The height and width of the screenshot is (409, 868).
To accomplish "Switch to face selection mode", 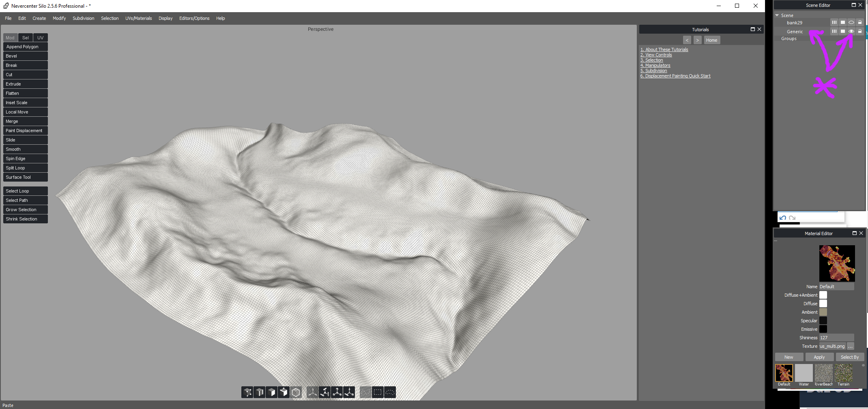I will (272, 392).
